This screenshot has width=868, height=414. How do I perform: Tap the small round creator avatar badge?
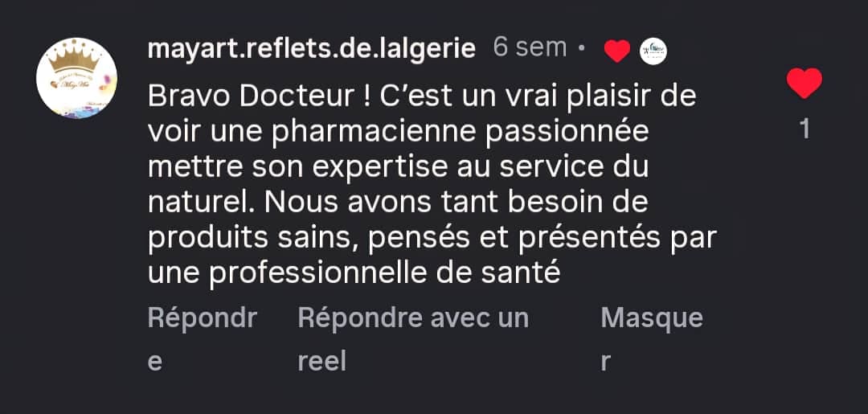[653, 51]
